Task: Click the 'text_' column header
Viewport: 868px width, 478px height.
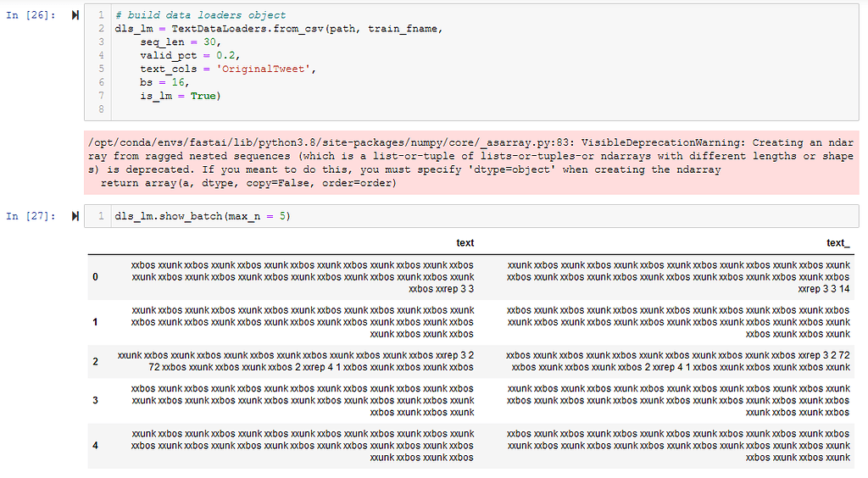Action: (837, 243)
